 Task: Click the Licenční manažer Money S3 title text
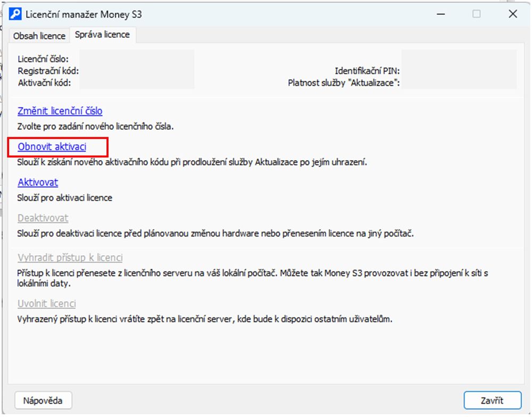[x=84, y=14]
